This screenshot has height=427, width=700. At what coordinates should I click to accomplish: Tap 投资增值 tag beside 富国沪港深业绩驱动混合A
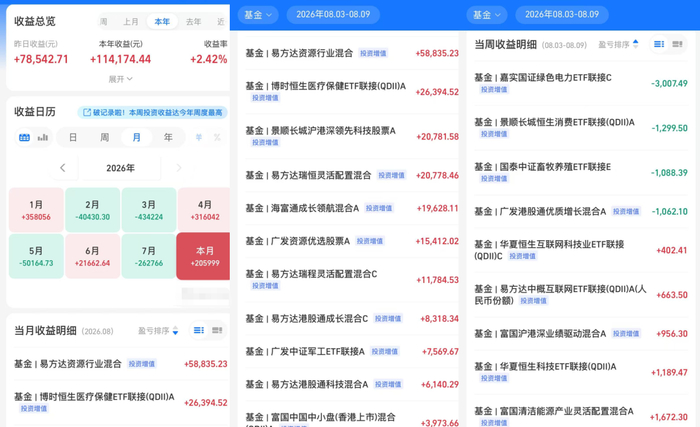[626, 334]
